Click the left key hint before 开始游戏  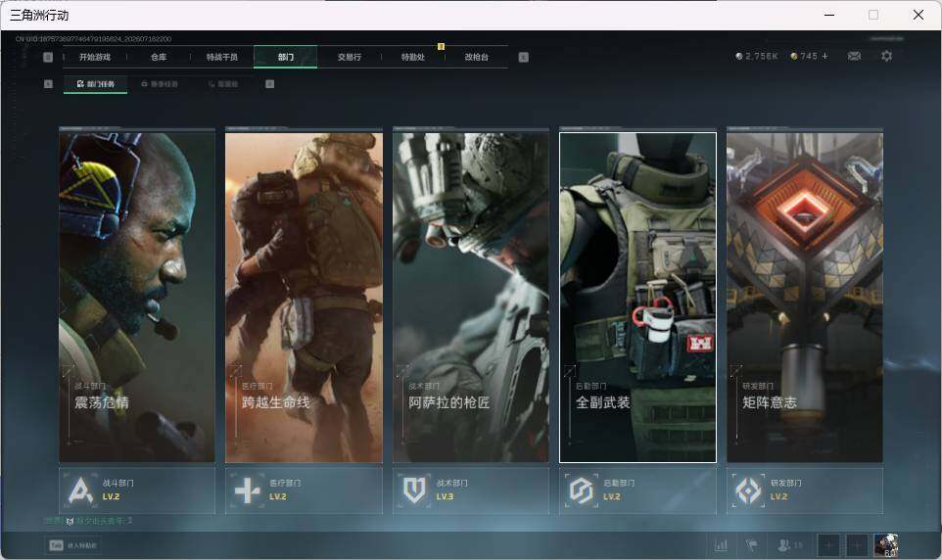[x=48, y=57]
